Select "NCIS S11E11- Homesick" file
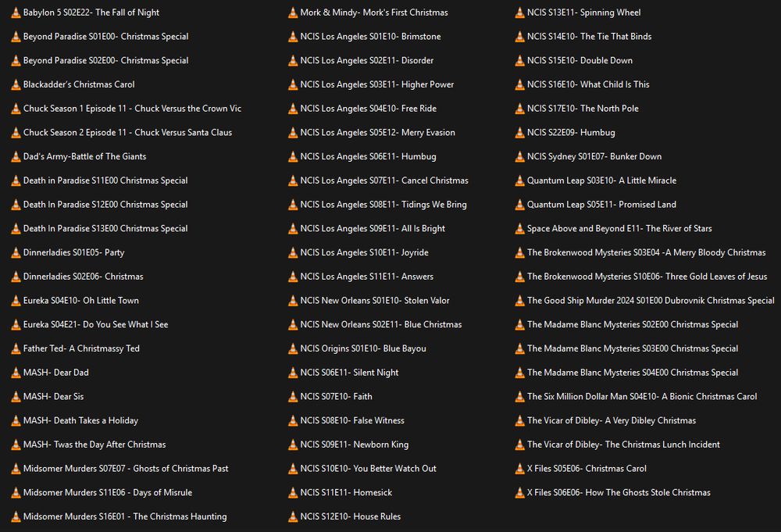 tap(346, 493)
